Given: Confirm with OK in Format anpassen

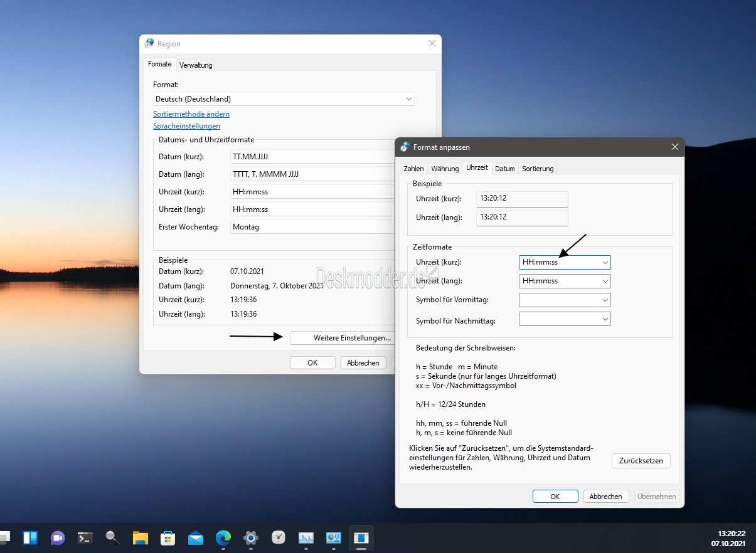Looking at the screenshot, I should click(x=555, y=496).
